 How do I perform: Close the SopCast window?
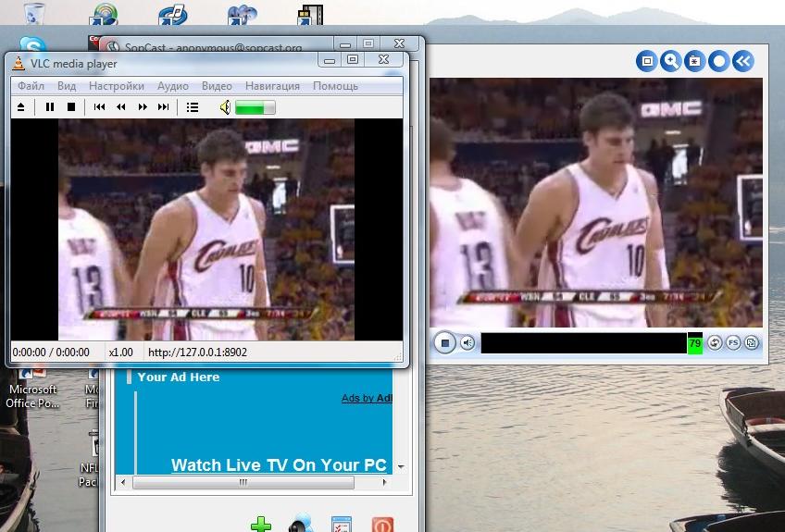pos(399,44)
